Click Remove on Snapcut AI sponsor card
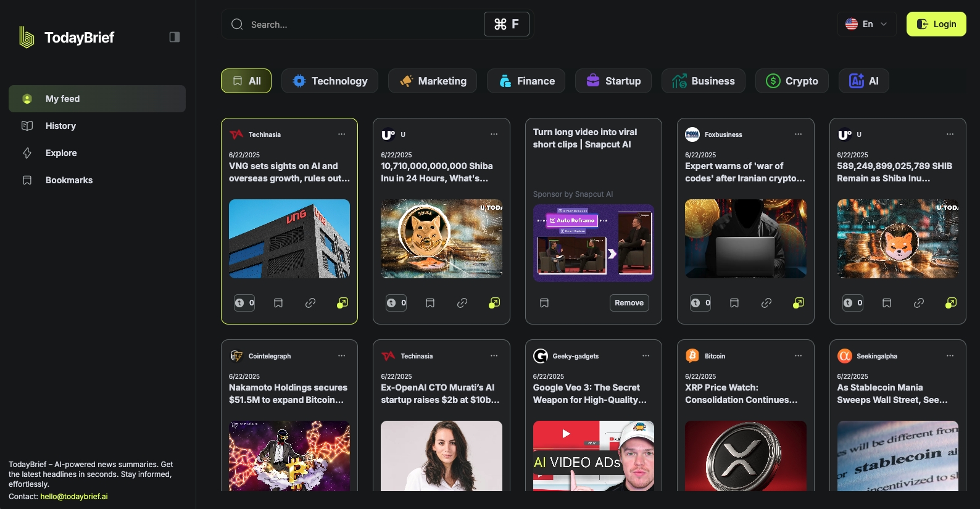 tap(629, 303)
